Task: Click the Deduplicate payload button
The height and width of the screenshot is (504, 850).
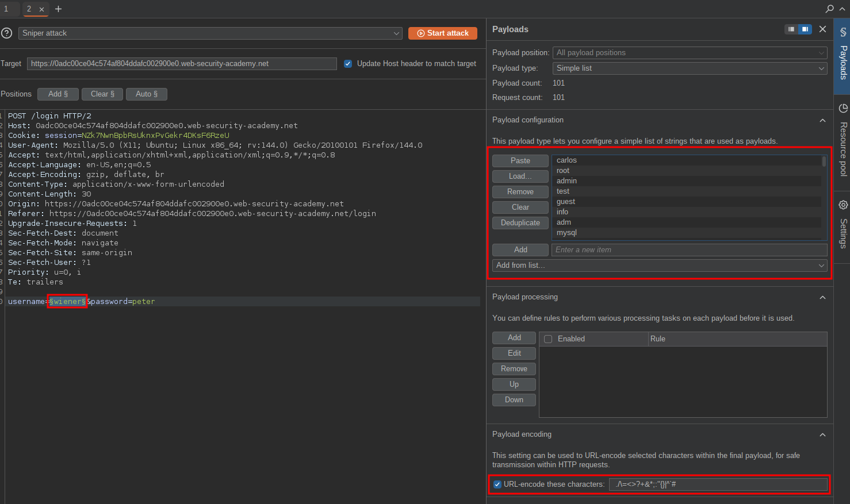Action: coord(520,223)
